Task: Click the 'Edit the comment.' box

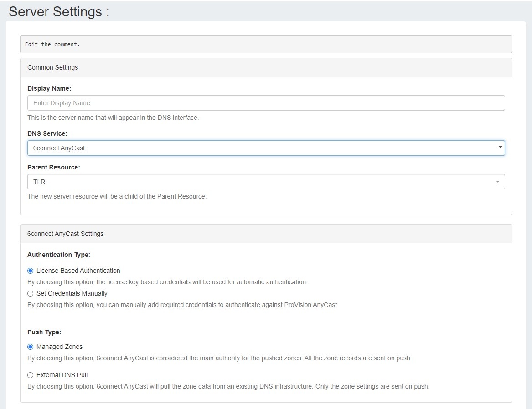Action: [266, 44]
